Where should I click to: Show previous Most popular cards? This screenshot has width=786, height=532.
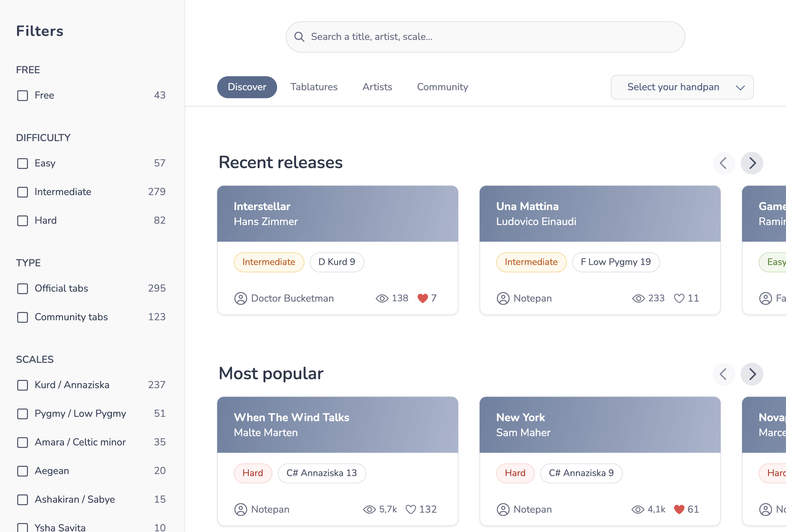point(724,374)
